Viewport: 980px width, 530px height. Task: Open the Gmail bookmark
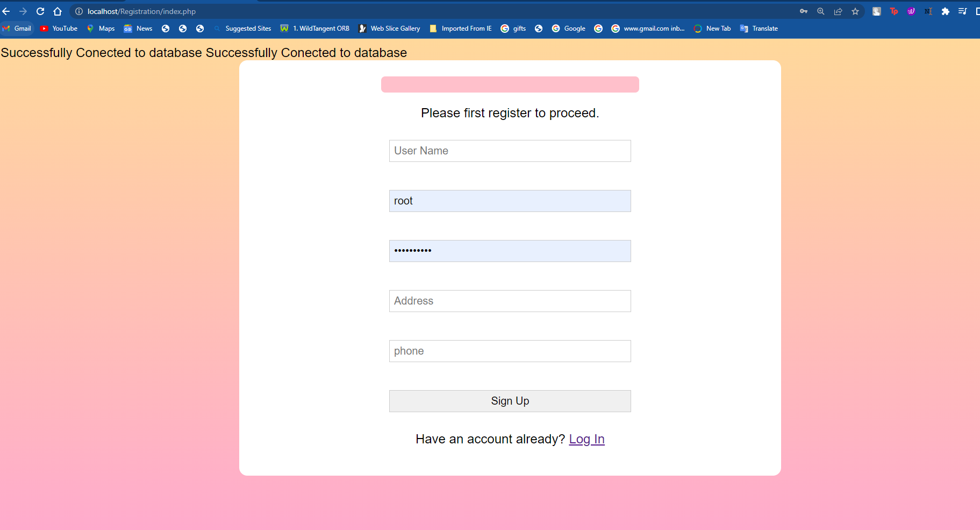click(18, 28)
